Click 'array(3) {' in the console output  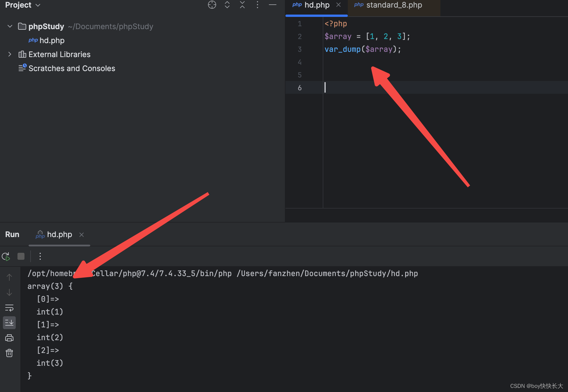tap(50, 286)
